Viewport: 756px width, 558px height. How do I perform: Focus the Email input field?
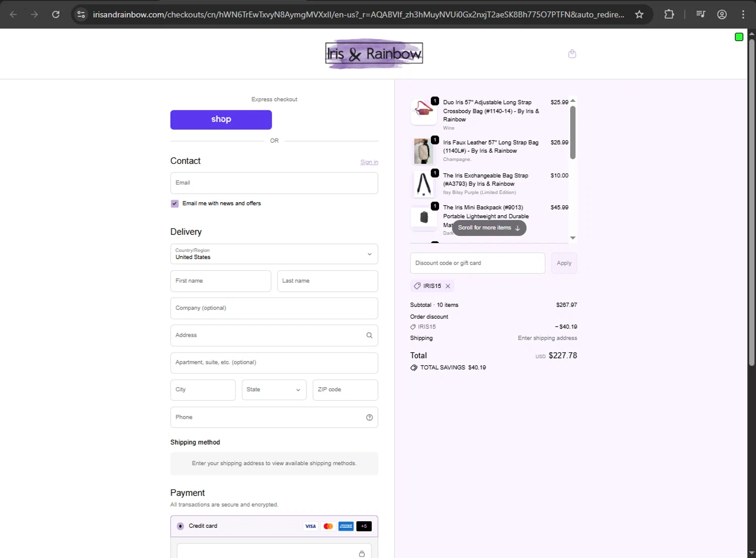[x=274, y=183]
